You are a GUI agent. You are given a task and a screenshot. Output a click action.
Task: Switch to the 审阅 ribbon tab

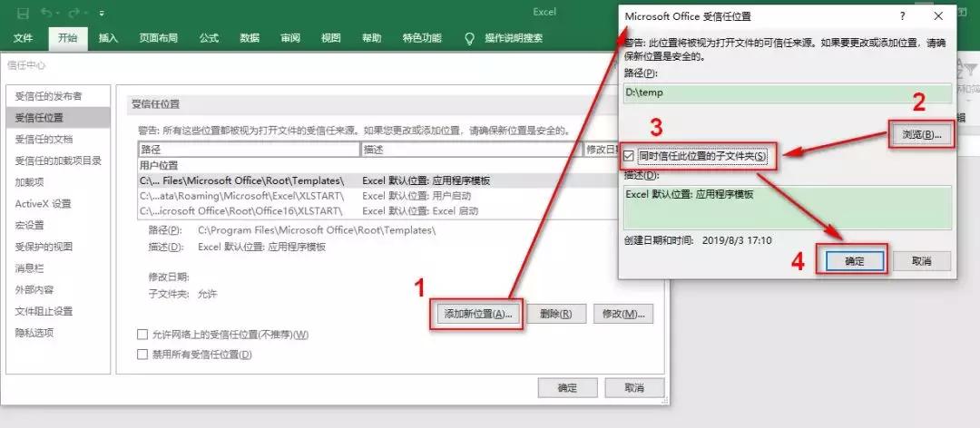[290, 38]
